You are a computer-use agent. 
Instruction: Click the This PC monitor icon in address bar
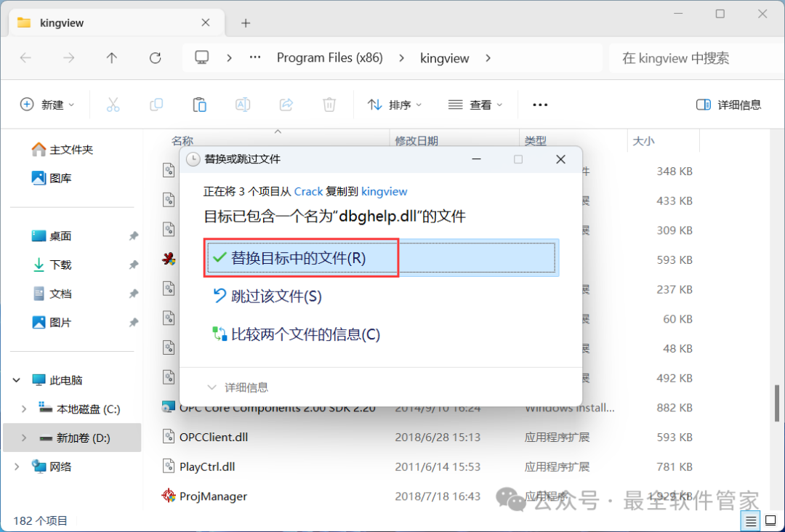tap(202, 57)
